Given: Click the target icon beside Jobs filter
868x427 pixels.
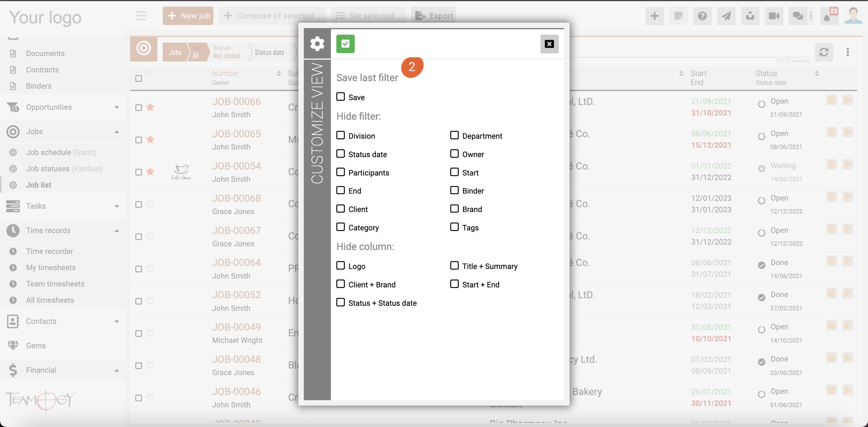Looking at the screenshot, I should point(143,48).
